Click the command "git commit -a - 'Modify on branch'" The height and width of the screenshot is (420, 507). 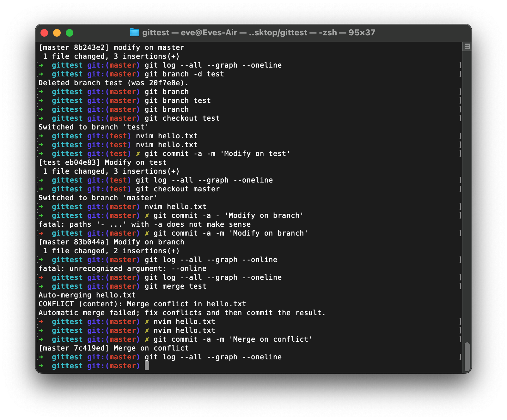pyautogui.click(x=229, y=216)
